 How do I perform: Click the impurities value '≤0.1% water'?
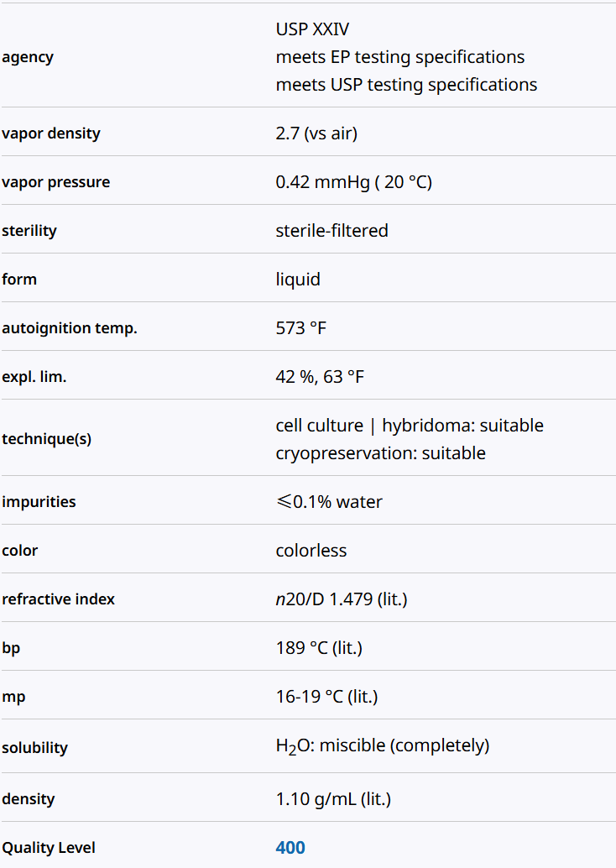(329, 502)
